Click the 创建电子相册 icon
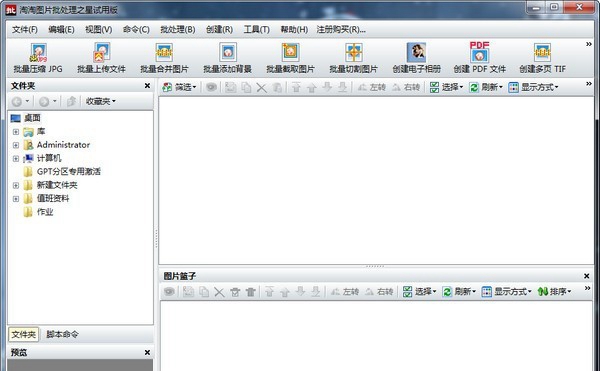The image size is (600, 371). point(416,58)
